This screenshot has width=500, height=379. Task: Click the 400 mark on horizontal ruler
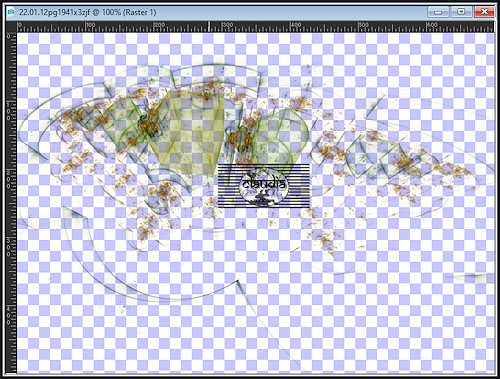pos(295,25)
